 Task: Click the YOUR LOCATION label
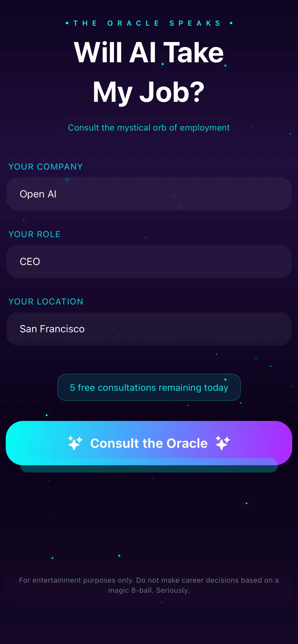click(x=46, y=301)
